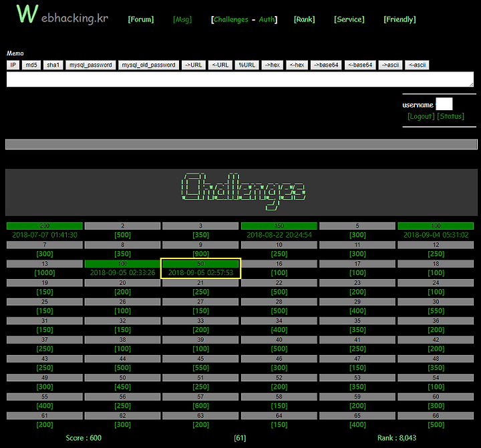Open solved challenge dated 2018-07-07
The width and height of the screenshot is (481, 448).
coord(45,226)
